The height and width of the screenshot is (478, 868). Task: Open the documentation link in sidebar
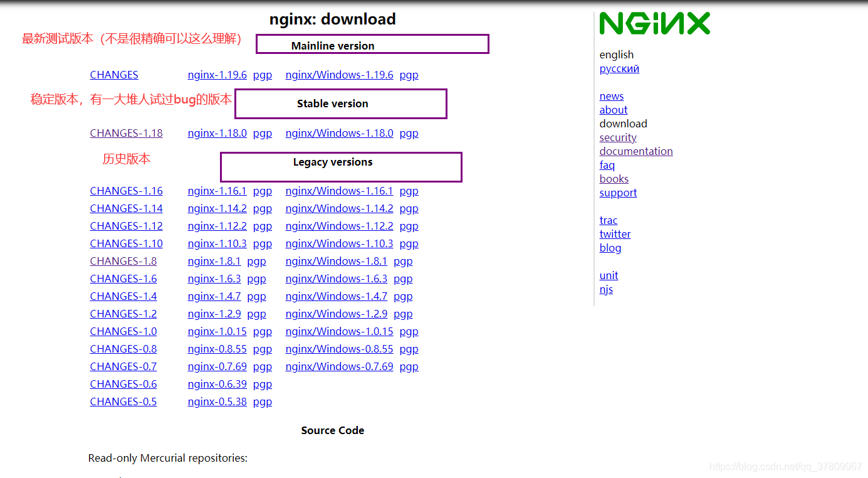(635, 151)
